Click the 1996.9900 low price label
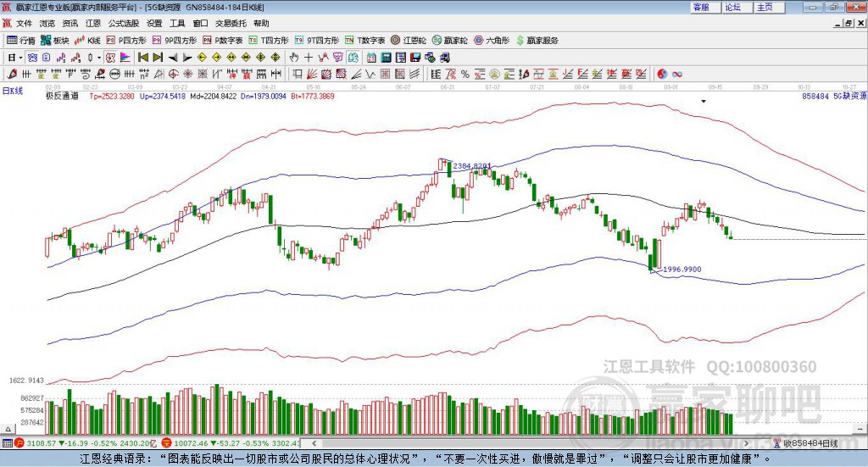This screenshot has height=467, width=868. [x=682, y=270]
